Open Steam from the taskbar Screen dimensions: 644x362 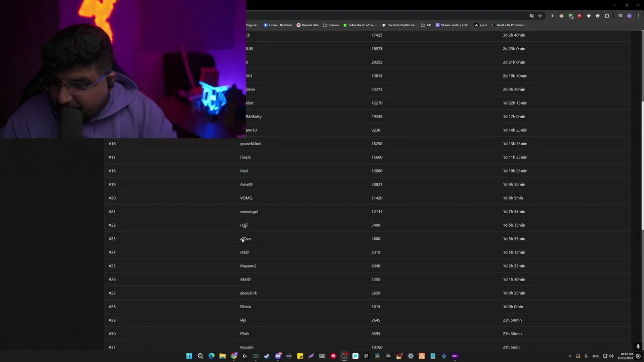(267, 356)
